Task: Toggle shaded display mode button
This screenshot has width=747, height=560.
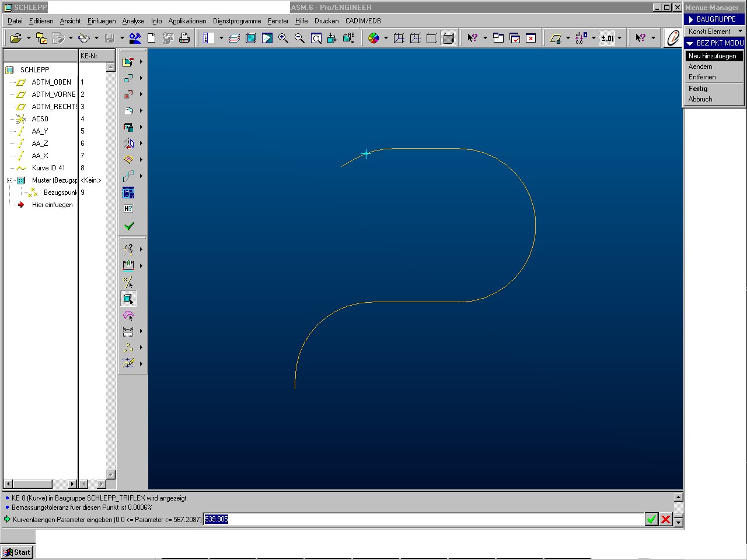Action: 448,38
